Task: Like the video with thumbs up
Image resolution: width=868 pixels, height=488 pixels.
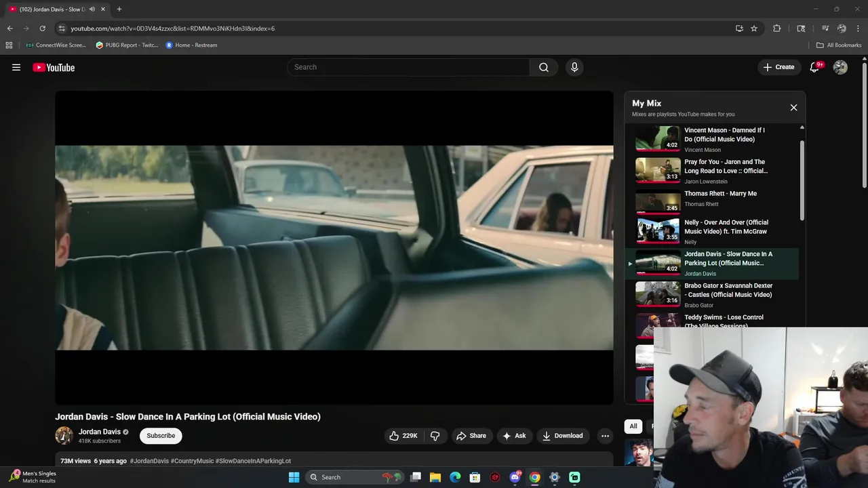Action: (x=394, y=436)
